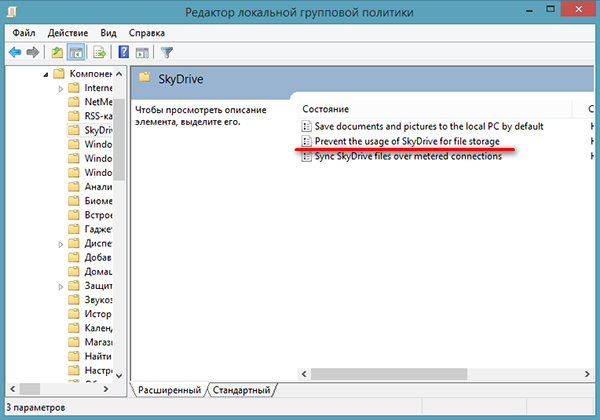The height and width of the screenshot is (420, 600).
Task: Click policy list horizontal scrollbar thumb
Action: coord(389,374)
